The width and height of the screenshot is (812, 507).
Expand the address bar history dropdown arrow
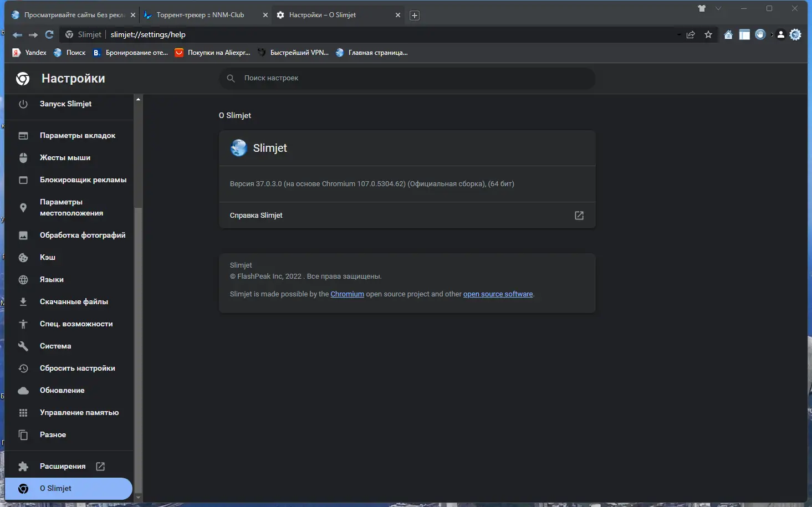coord(679,35)
